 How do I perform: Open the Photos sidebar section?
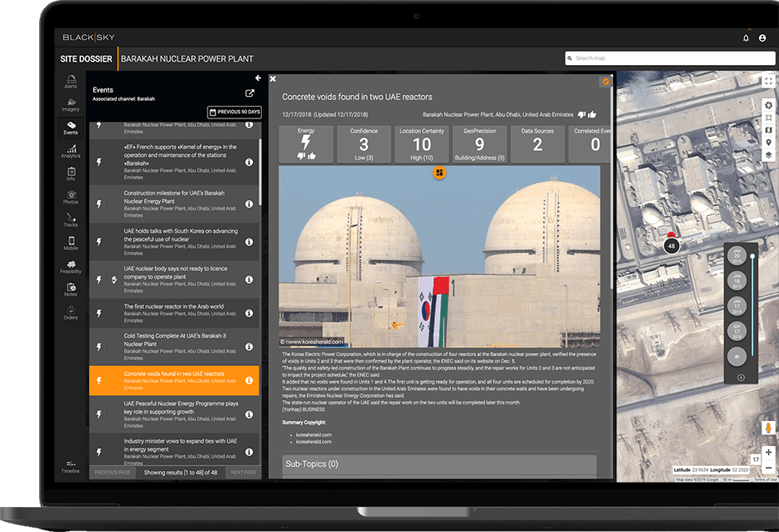pos(71,198)
